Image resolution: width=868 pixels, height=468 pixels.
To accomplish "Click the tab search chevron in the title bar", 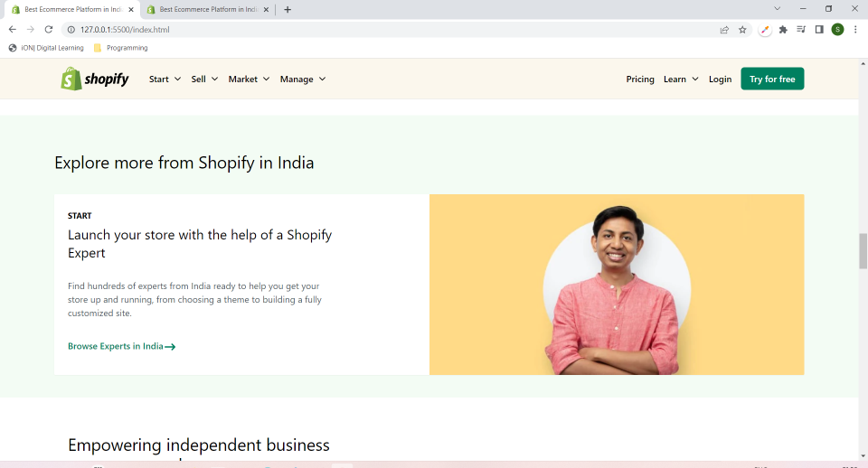I will [778, 9].
